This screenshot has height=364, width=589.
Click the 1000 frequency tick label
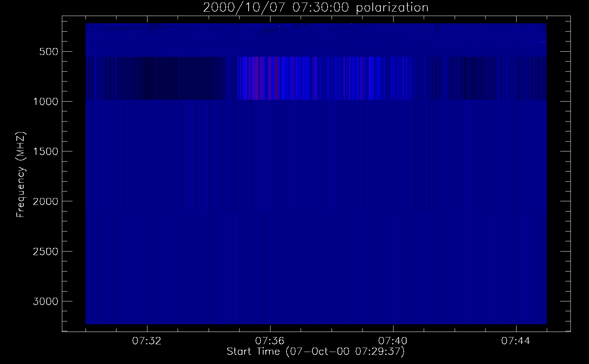point(46,102)
